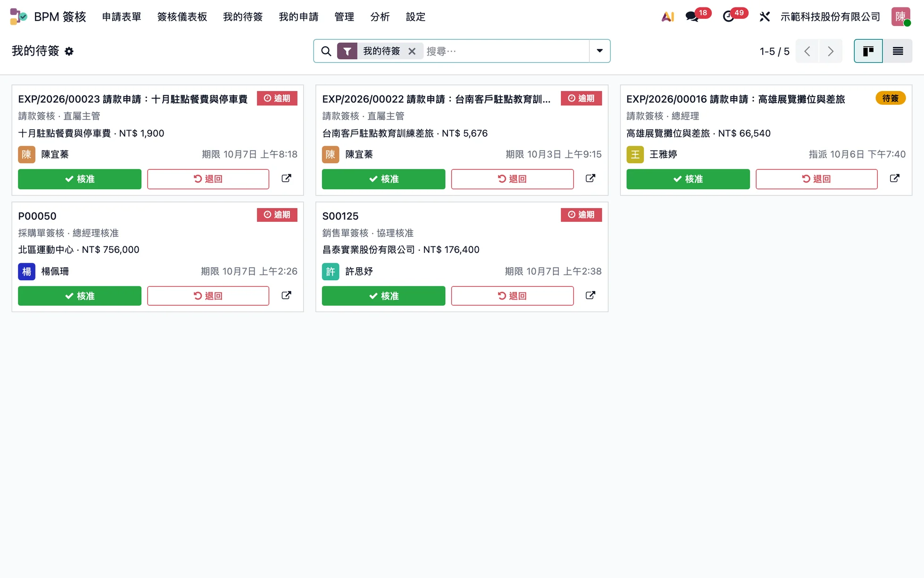
Task: Open the 管理 menu
Action: click(x=344, y=17)
